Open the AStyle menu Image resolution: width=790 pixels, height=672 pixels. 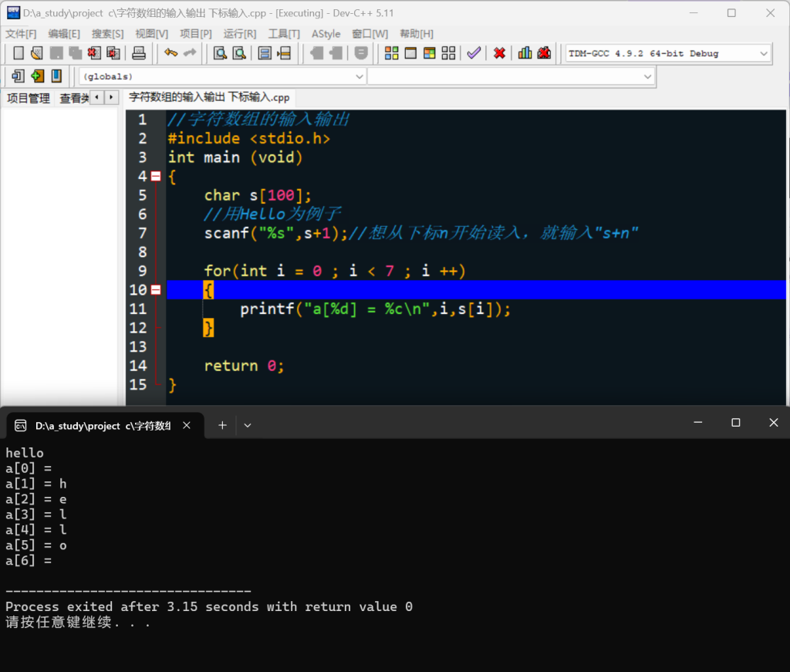326,34
